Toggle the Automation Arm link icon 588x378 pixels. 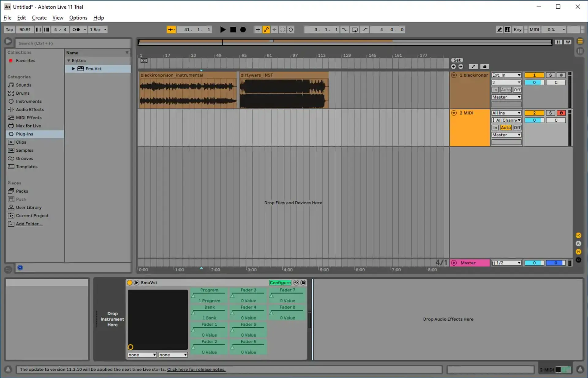[266, 30]
